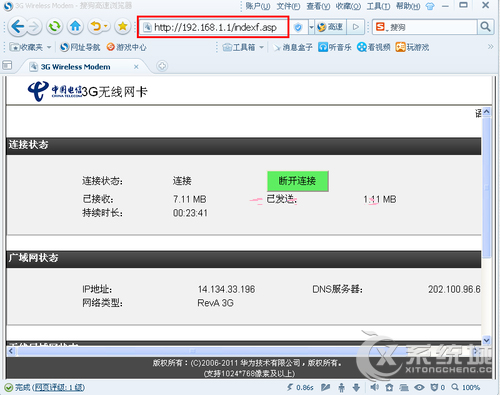
Task: Open the home page icon
Action: pyautogui.click(x=75, y=26)
